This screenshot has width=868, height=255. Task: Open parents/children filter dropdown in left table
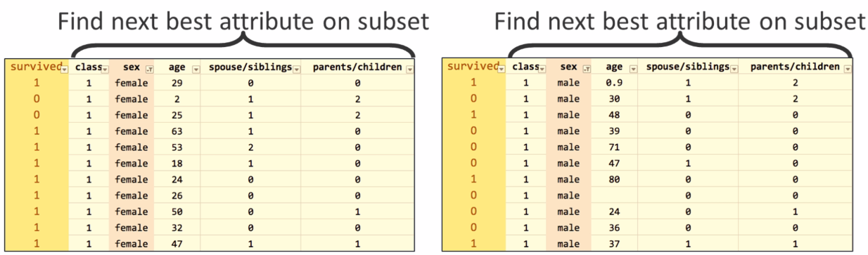coord(409,70)
